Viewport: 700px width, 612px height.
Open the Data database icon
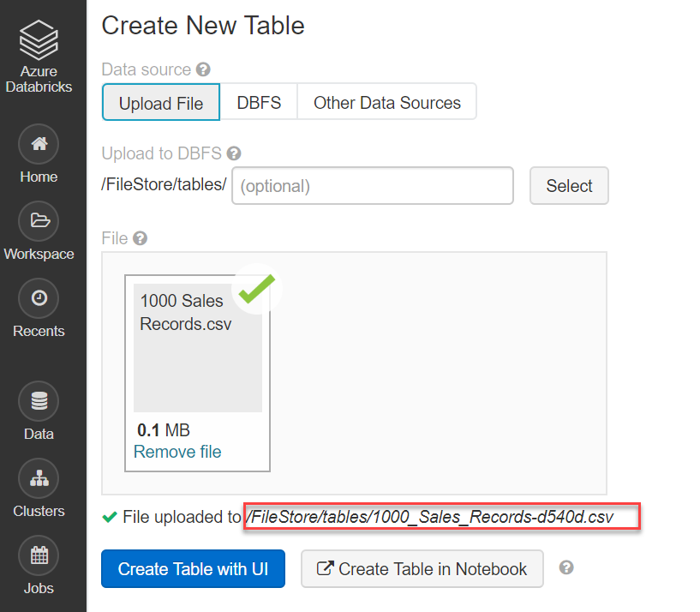tap(39, 401)
